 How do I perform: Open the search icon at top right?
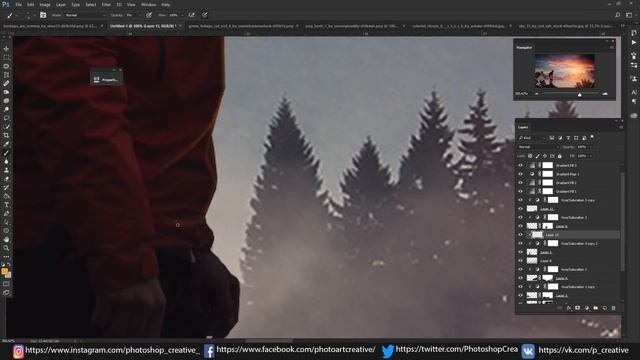[x=618, y=15]
